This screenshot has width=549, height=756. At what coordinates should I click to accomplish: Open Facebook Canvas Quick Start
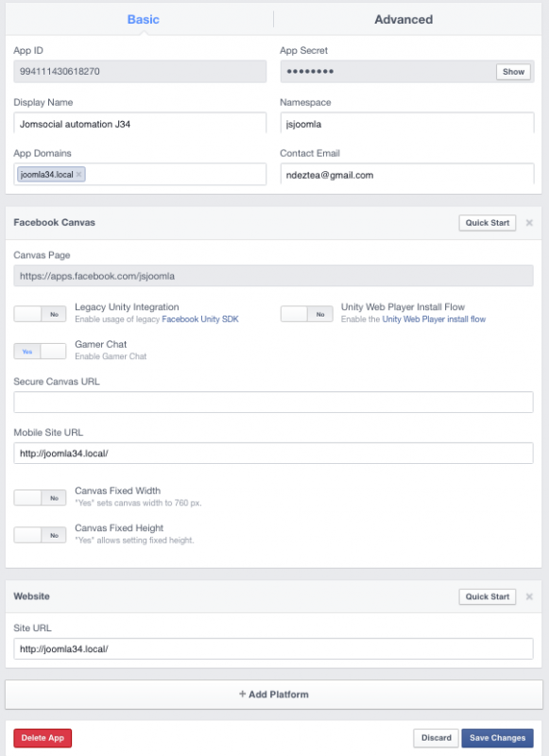pos(488,223)
